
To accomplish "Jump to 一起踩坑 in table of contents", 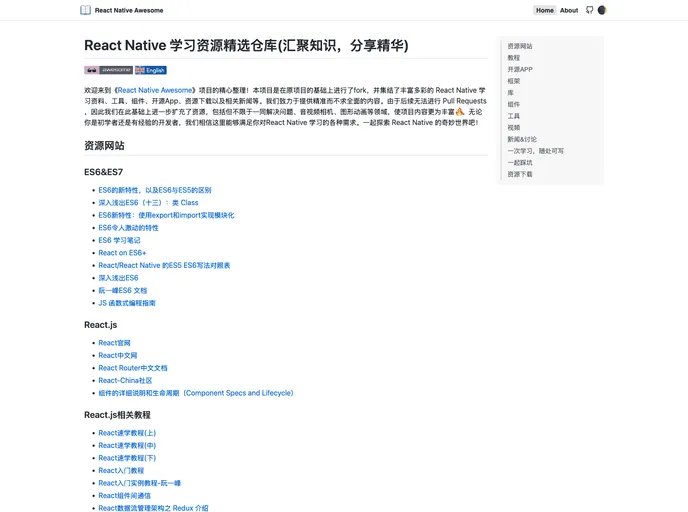I will coord(520,162).
